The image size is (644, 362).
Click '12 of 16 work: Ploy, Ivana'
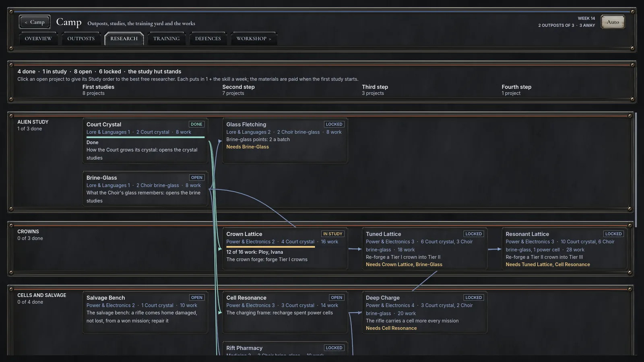[x=254, y=252]
